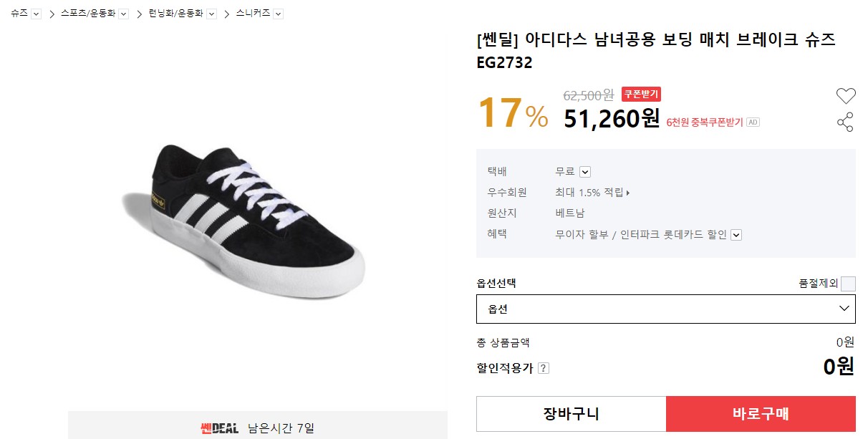This screenshot has height=439, width=868.
Task: Click the share icon
Action: pyautogui.click(x=845, y=122)
